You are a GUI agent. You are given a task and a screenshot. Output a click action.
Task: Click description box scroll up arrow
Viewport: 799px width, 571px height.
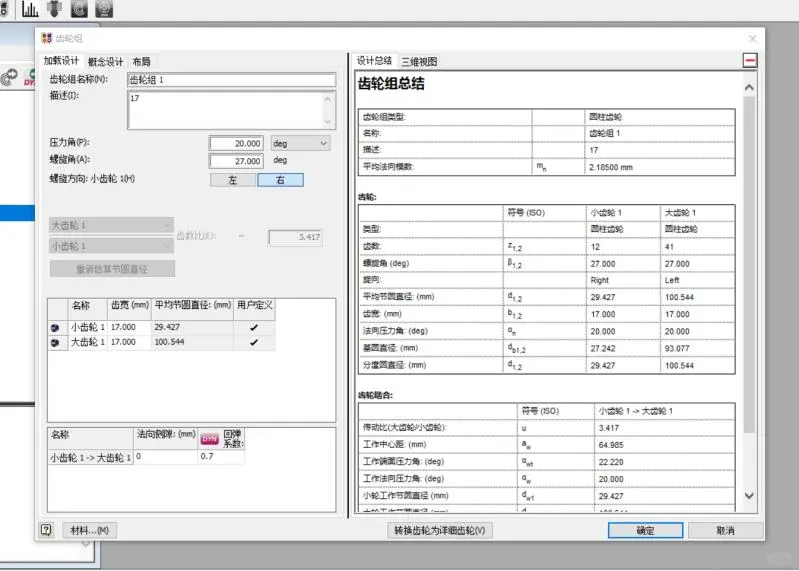327,99
